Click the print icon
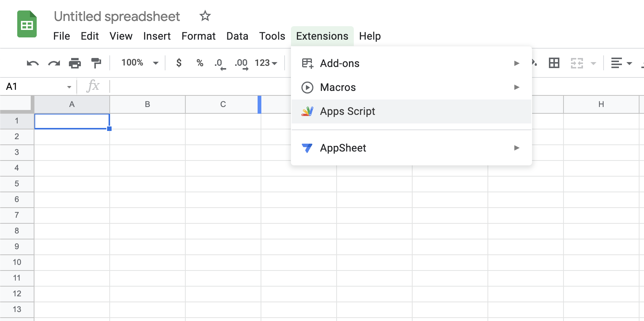The height and width of the screenshot is (321, 644). coord(75,63)
